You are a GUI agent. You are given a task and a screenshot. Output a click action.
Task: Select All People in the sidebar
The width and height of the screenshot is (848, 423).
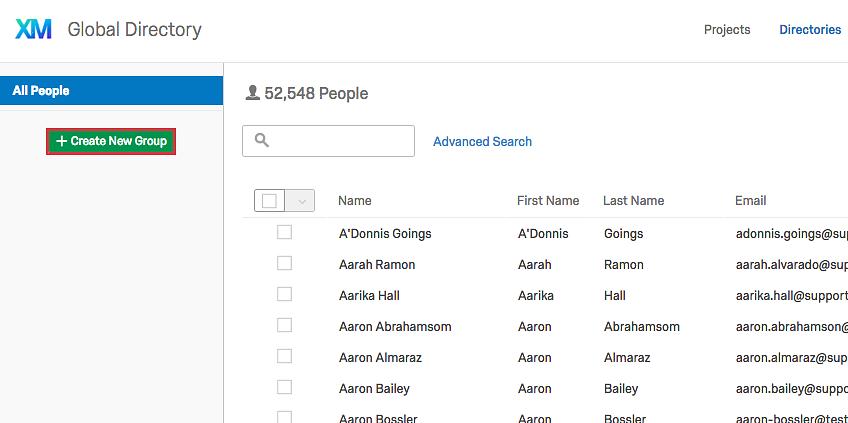[x=111, y=91]
